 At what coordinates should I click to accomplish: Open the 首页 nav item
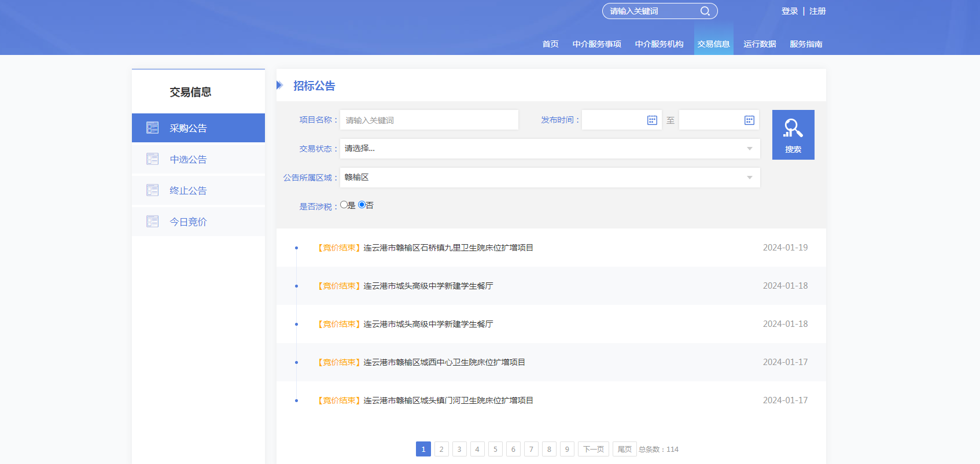click(x=550, y=44)
